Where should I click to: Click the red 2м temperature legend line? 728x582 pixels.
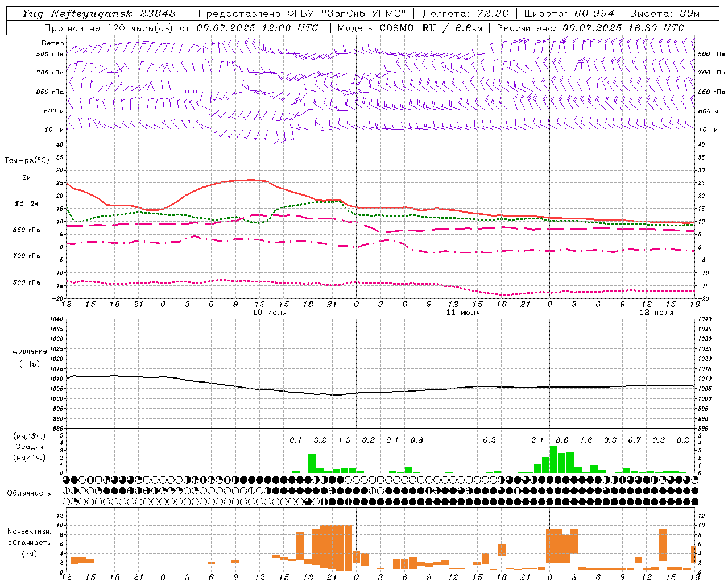(x=26, y=184)
